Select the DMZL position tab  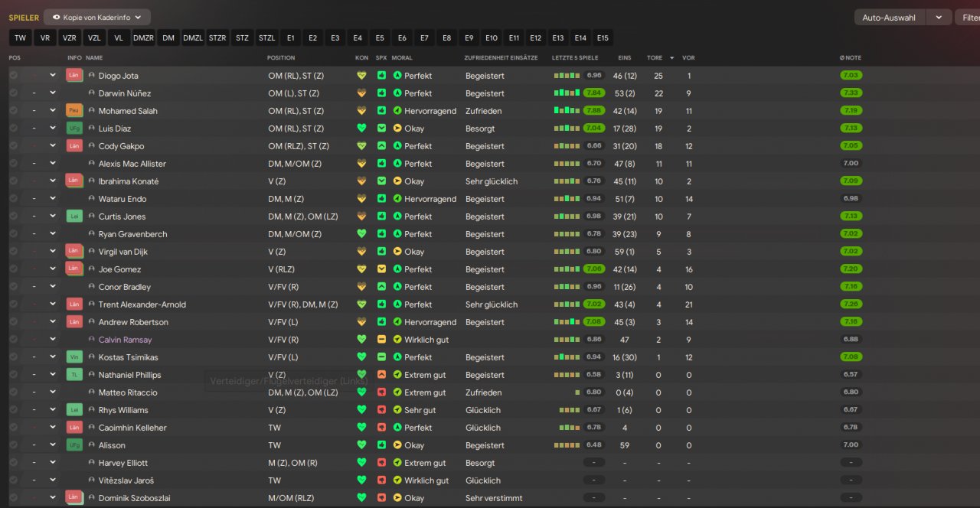[x=193, y=37]
